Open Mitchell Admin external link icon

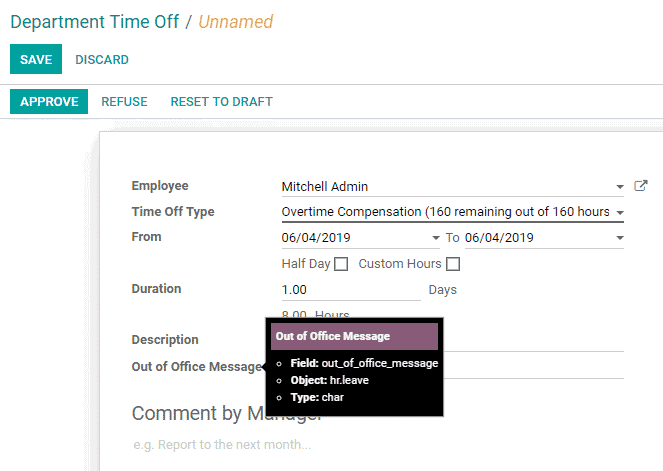point(641,186)
